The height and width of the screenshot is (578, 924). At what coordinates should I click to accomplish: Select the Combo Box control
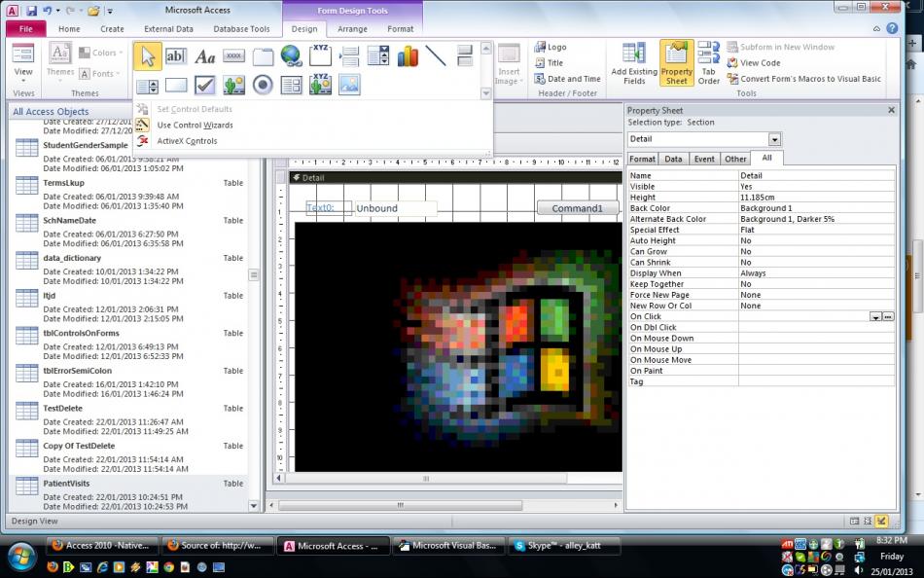point(377,56)
